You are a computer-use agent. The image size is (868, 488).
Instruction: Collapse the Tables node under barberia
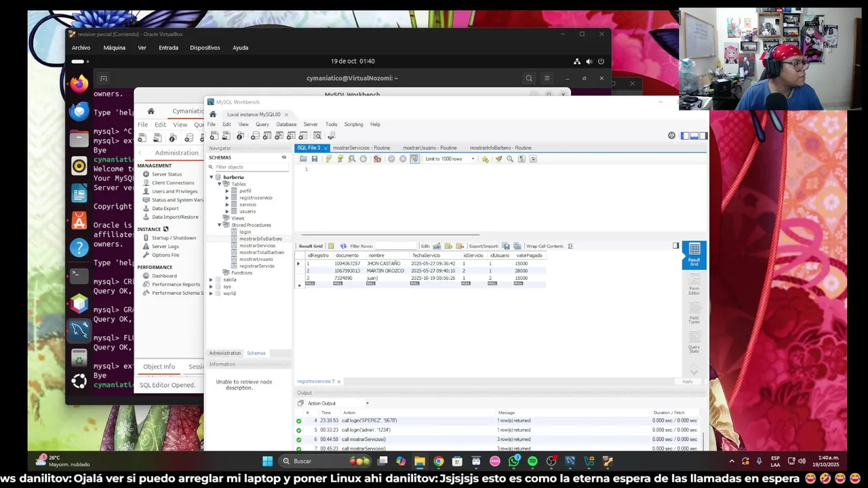pyautogui.click(x=219, y=184)
